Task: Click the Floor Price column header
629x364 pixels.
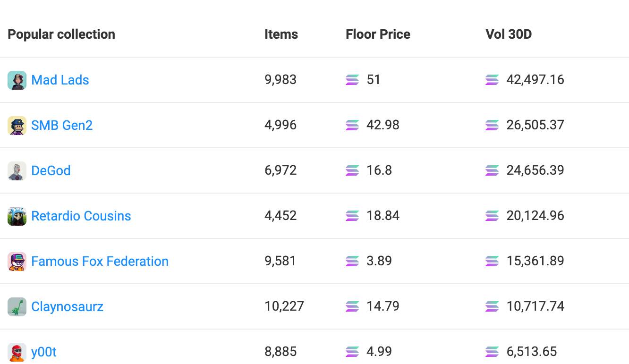Action: point(378,34)
